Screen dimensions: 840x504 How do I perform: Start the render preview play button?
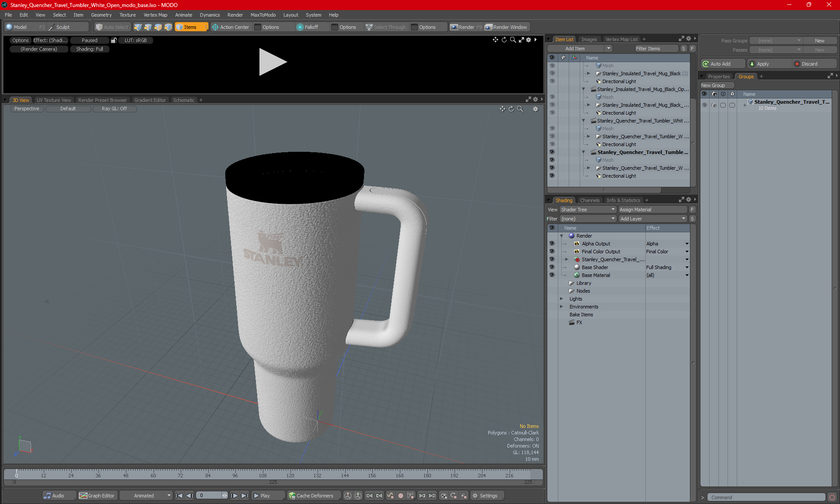(x=273, y=62)
